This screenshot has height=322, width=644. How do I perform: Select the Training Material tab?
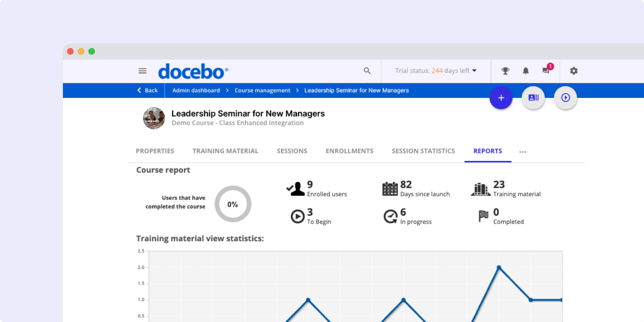pos(225,151)
